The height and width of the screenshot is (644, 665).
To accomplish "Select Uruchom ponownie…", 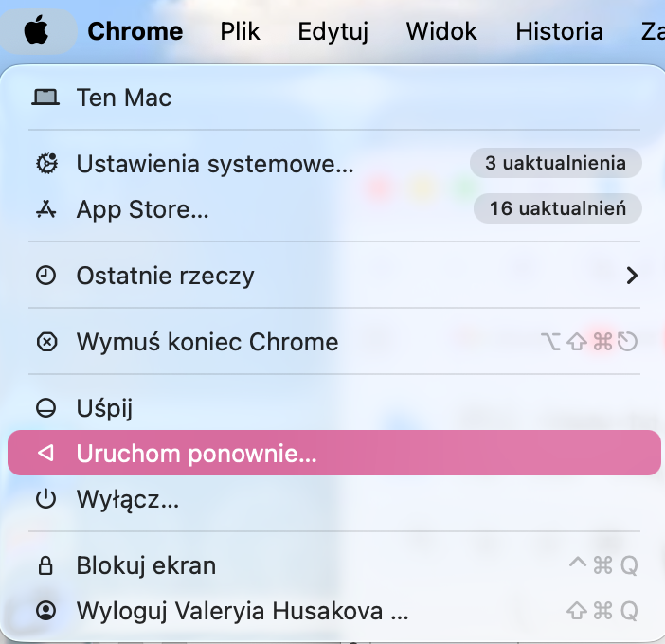I will [334, 453].
